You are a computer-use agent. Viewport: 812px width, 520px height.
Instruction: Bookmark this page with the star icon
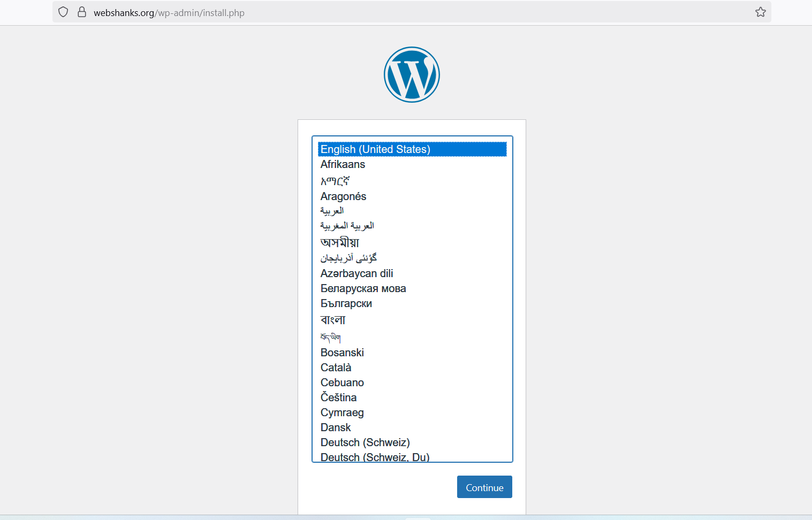pyautogui.click(x=760, y=12)
